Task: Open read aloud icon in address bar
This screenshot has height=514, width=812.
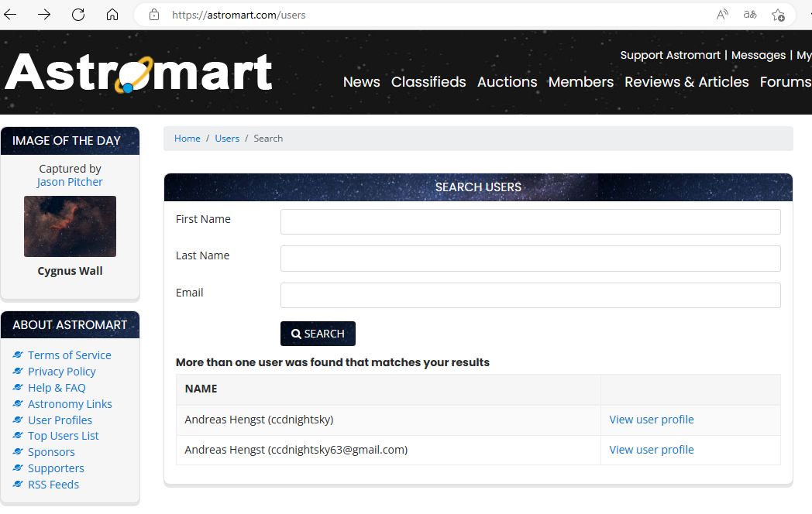Action: click(x=722, y=15)
